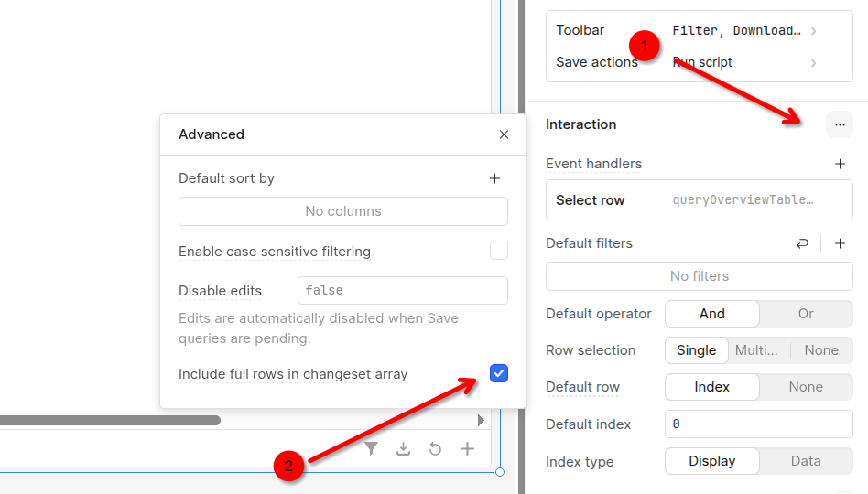Screen dimensions: 868x494
Task: Click the table refresh icon
Action: pos(435,448)
